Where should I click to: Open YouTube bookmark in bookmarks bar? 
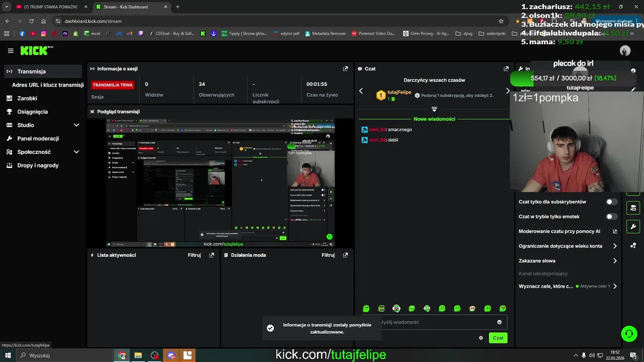(33, 34)
